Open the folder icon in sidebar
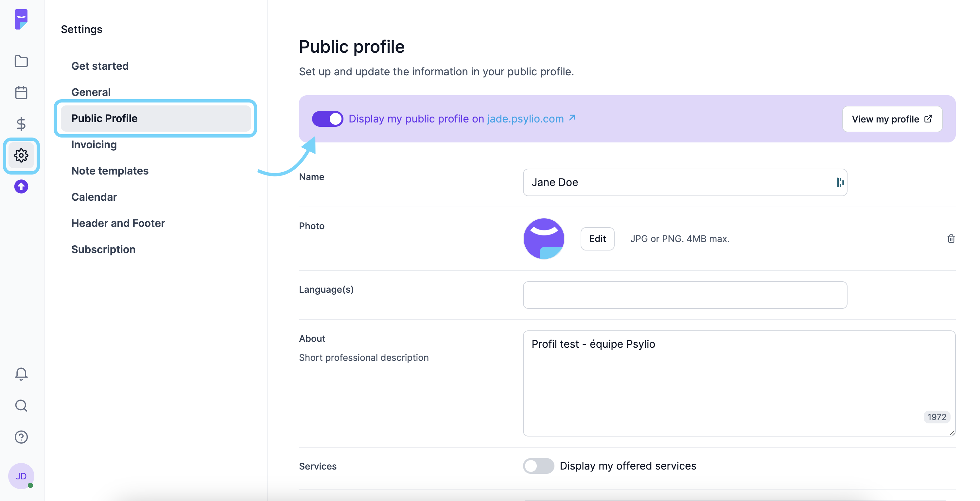 click(x=21, y=61)
